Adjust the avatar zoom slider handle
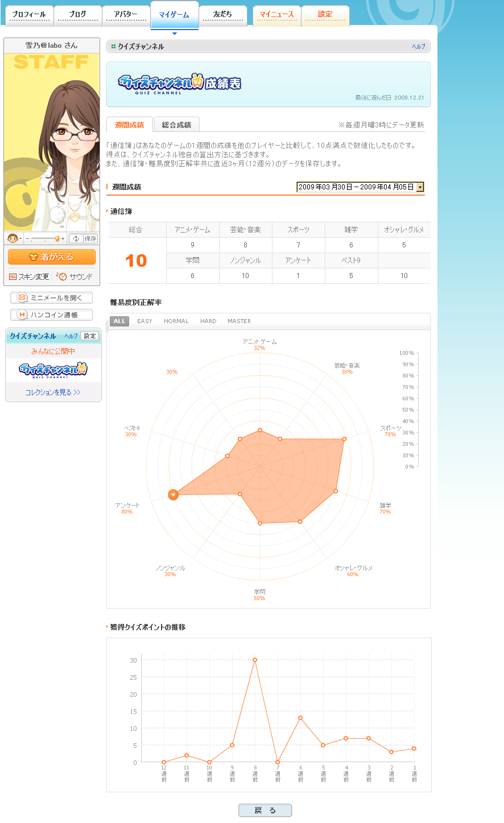Viewport: 504px width, 823px height. click(57, 239)
